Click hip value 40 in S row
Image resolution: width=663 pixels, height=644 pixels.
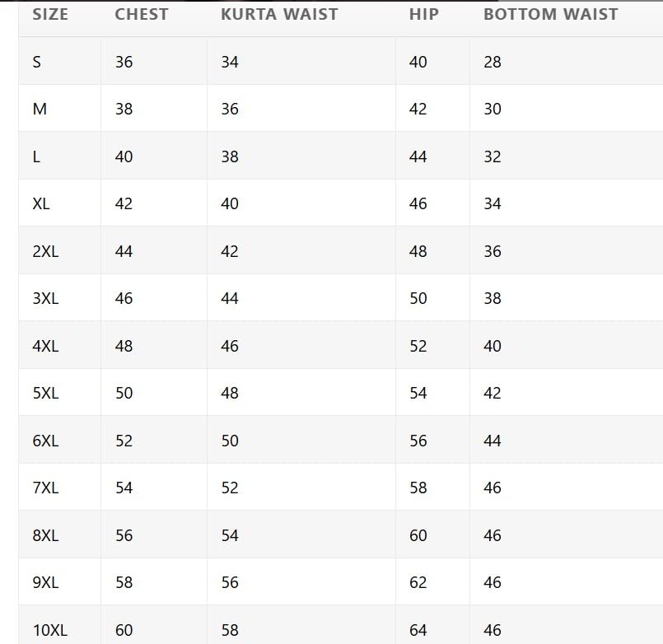coord(418,62)
